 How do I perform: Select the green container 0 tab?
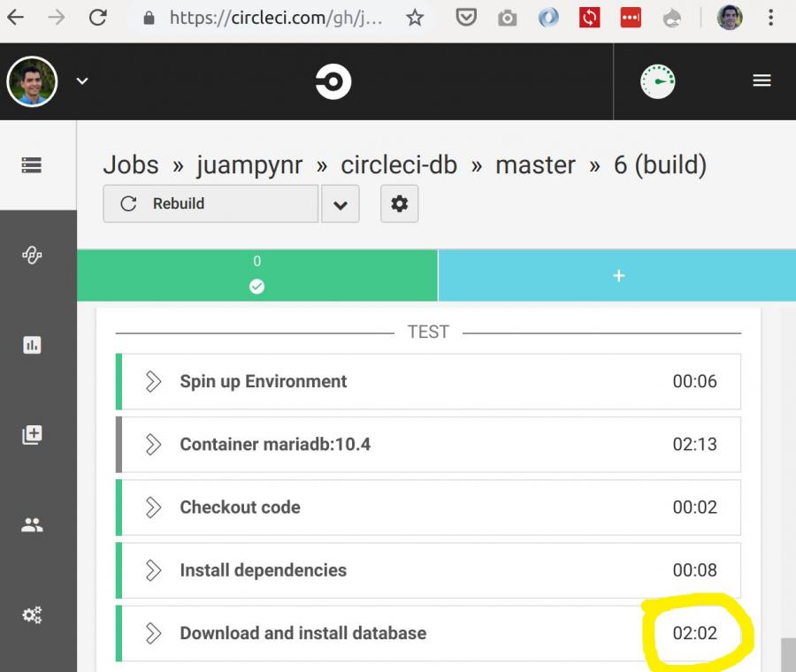point(257,275)
